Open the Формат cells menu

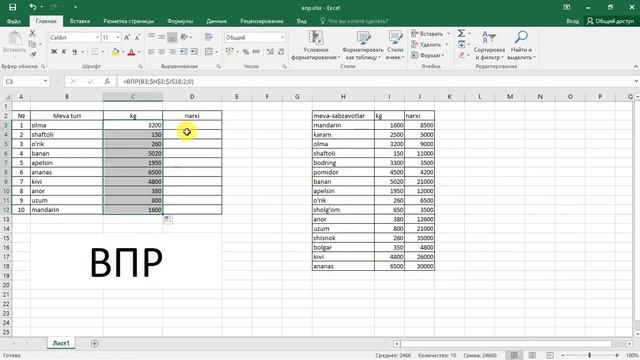428,55
